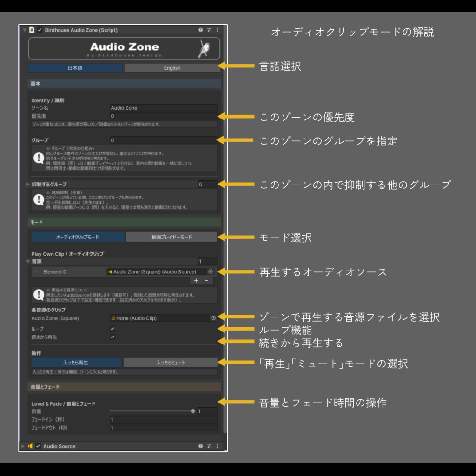The width and height of the screenshot is (476, 476).
Task: Click the Element 0 drag handle
Action: coord(35,271)
